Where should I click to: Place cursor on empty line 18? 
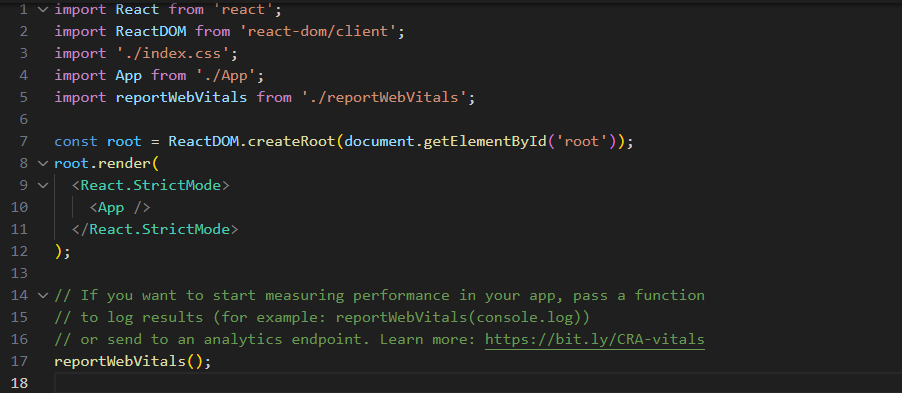(477, 383)
